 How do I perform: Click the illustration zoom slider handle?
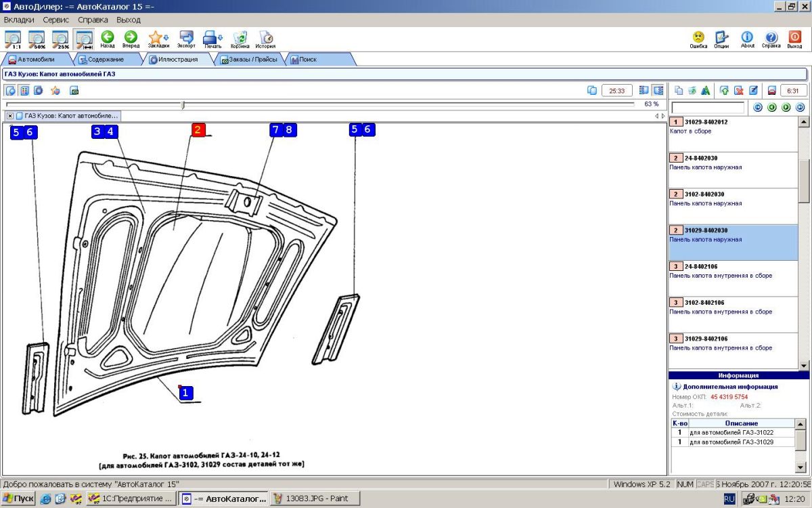(x=183, y=104)
